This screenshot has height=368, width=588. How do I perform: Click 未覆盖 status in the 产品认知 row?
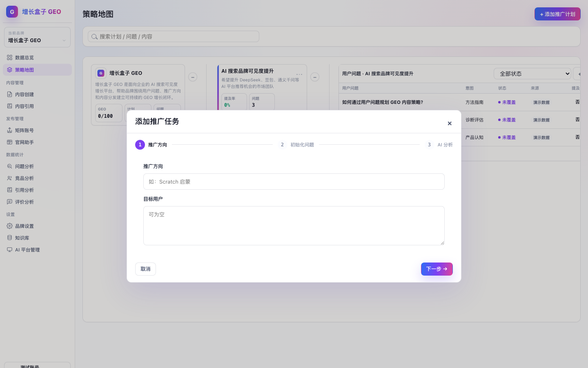coord(507,137)
